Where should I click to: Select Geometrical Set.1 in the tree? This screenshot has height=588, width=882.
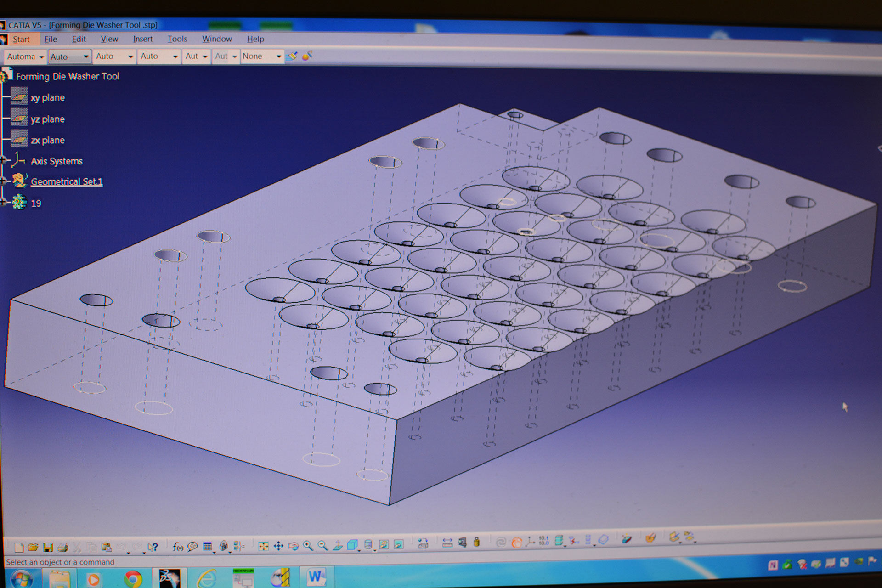tap(67, 181)
